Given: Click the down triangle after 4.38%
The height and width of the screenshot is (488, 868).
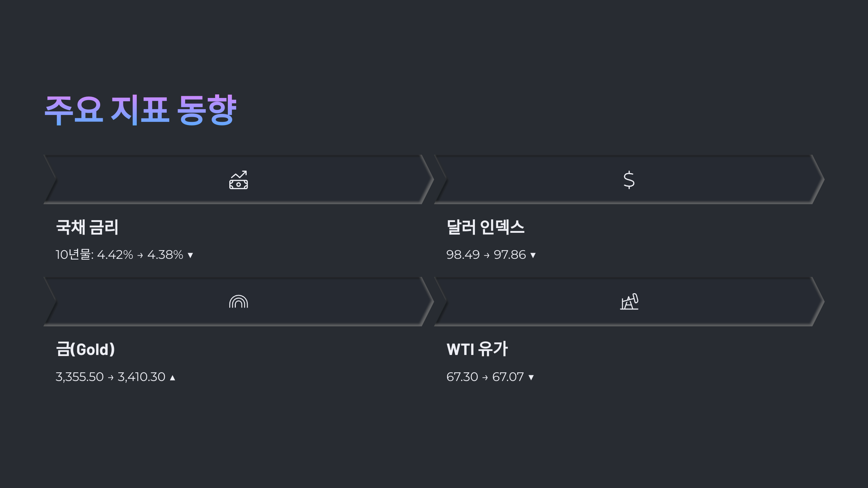Looking at the screenshot, I should (190, 255).
